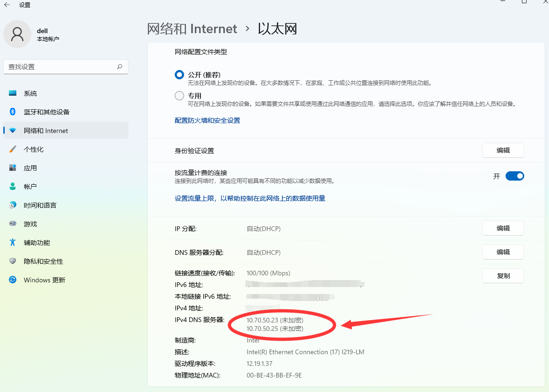The width and height of the screenshot is (549, 392).
Task: Select 专用 network profile option
Action: [179, 96]
